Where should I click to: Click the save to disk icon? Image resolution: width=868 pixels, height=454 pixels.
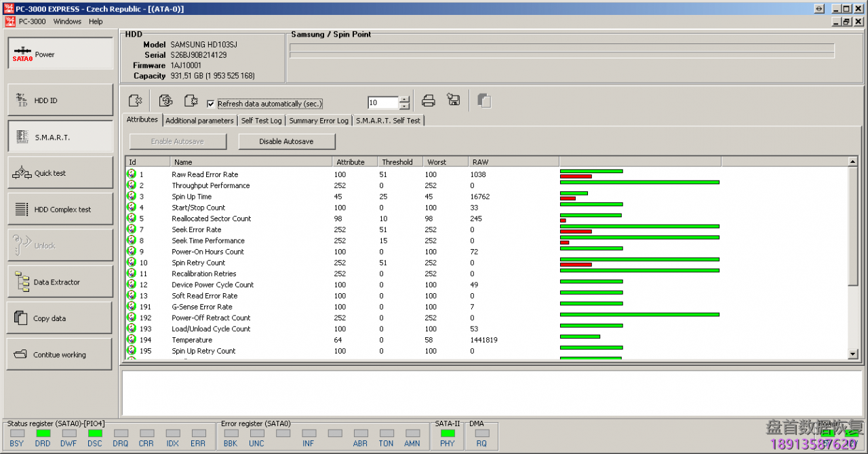(454, 100)
